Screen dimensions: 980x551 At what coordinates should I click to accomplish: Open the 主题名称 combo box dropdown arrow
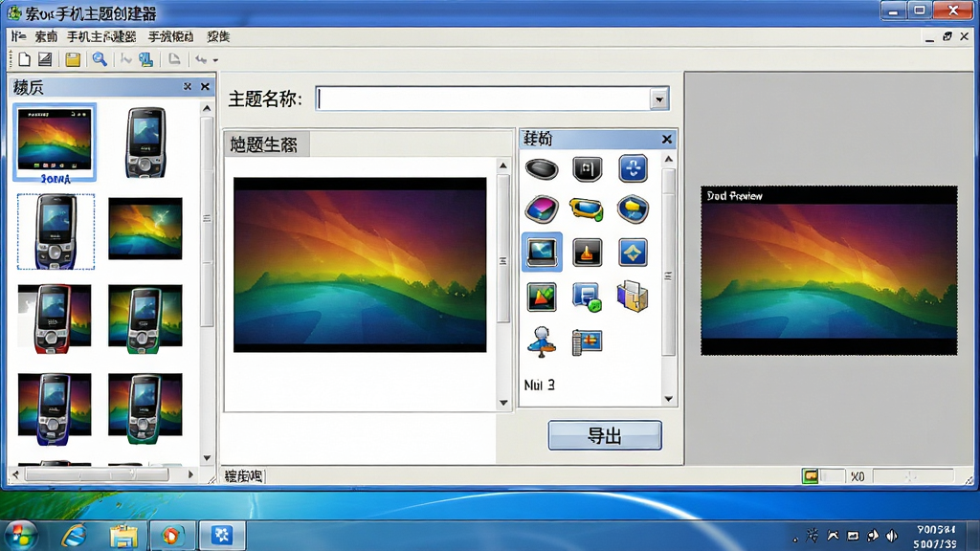pos(658,99)
